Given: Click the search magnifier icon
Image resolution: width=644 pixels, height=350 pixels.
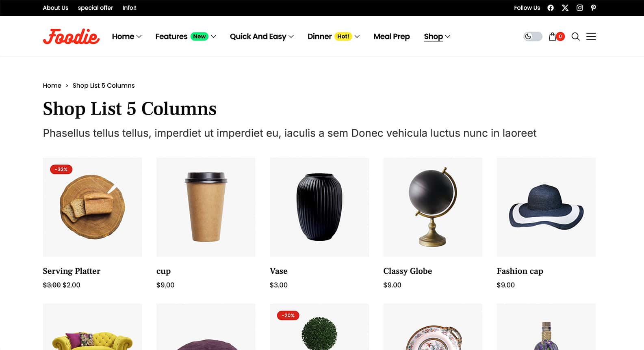Looking at the screenshot, I should click(575, 37).
